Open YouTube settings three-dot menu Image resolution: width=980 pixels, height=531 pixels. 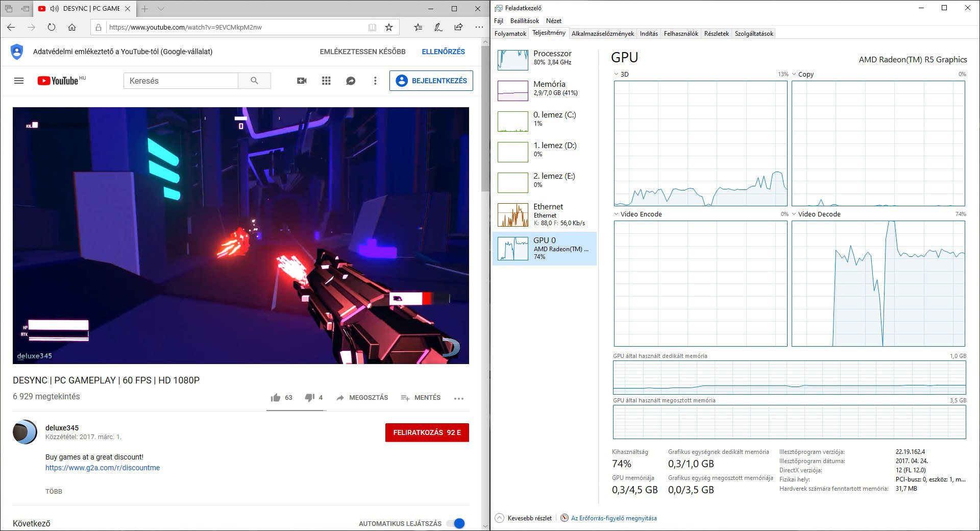point(375,81)
